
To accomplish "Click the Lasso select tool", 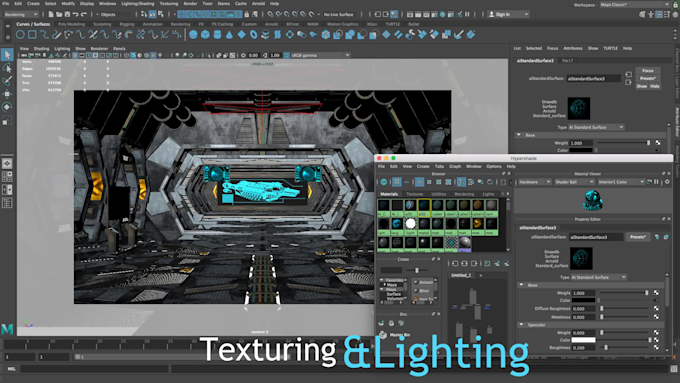I will [7, 68].
